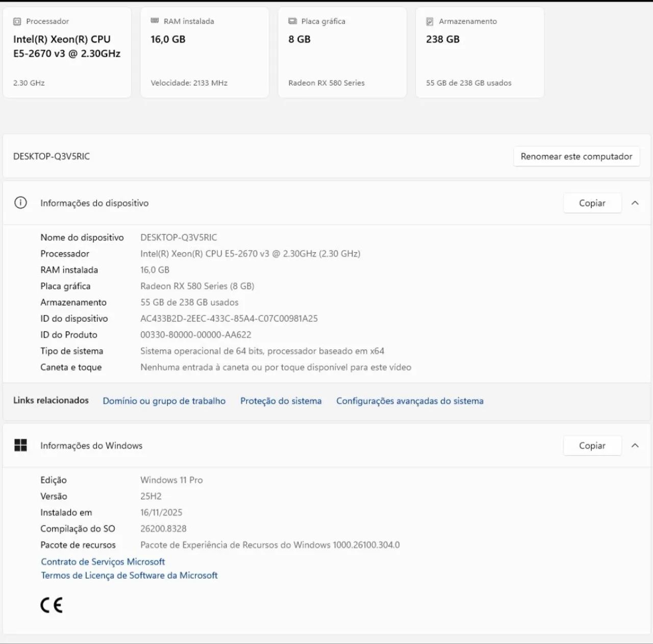Click the "Instalado em" label
Viewport: 653px width, 644px height.
tap(66, 513)
